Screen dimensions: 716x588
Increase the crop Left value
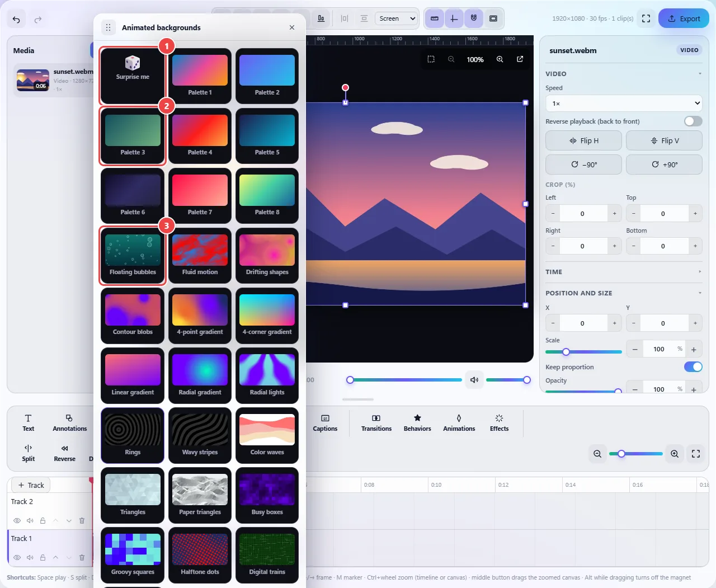tap(614, 214)
